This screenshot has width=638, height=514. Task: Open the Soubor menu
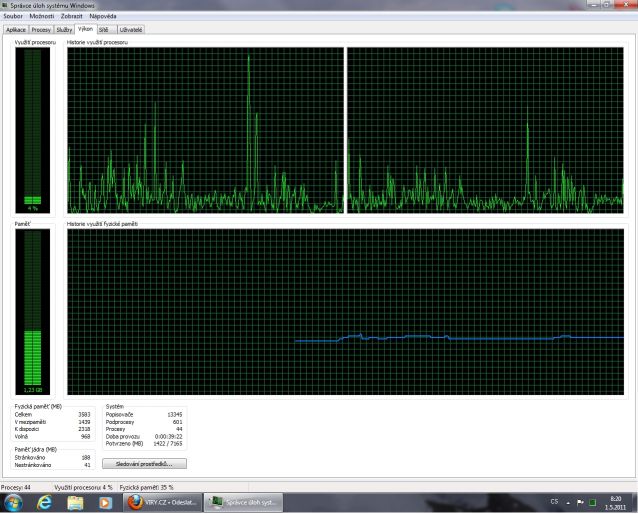click(13, 16)
